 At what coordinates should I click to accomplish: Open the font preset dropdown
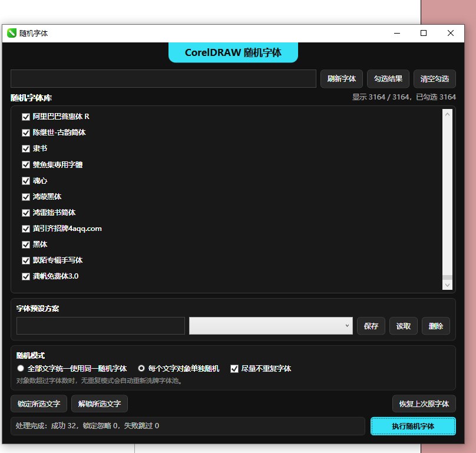tap(271, 326)
